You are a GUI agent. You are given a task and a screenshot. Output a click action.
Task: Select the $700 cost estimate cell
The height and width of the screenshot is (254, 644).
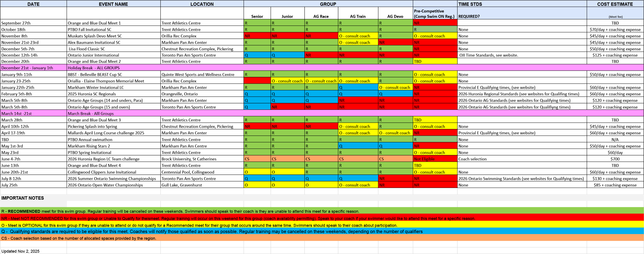615,159
